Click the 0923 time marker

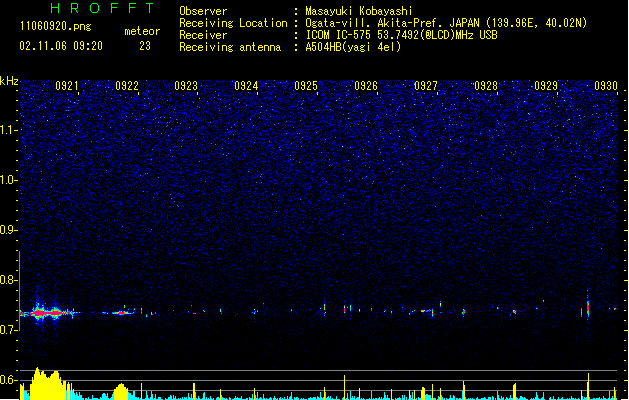186,86
